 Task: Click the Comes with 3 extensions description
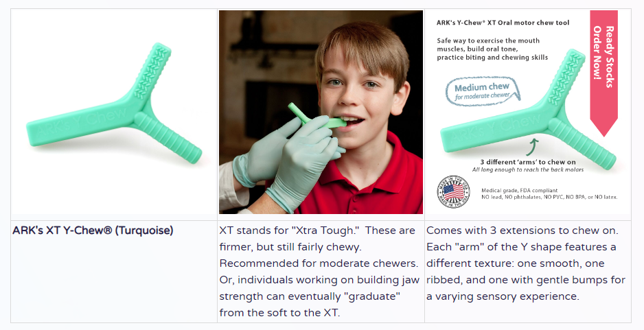pyautogui.click(x=526, y=263)
